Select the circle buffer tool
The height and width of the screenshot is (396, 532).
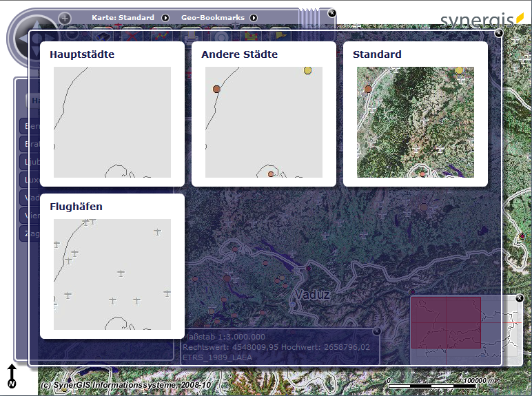pos(221,35)
